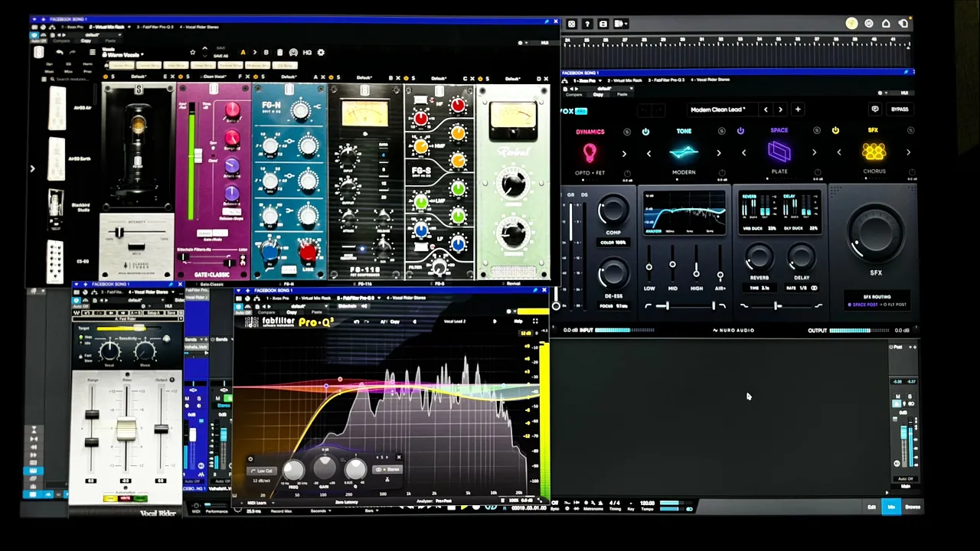980x551 pixels.
Task: Select the Tone Modern waveform icon
Action: click(x=684, y=152)
